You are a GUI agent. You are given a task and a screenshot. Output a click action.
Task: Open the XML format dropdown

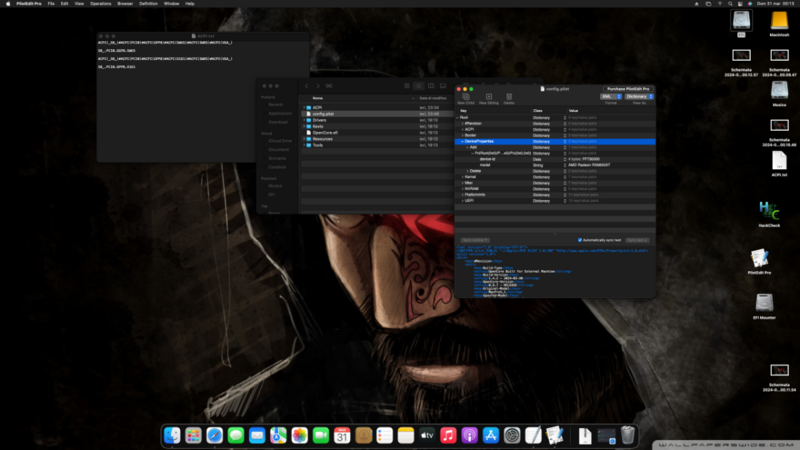coord(610,97)
